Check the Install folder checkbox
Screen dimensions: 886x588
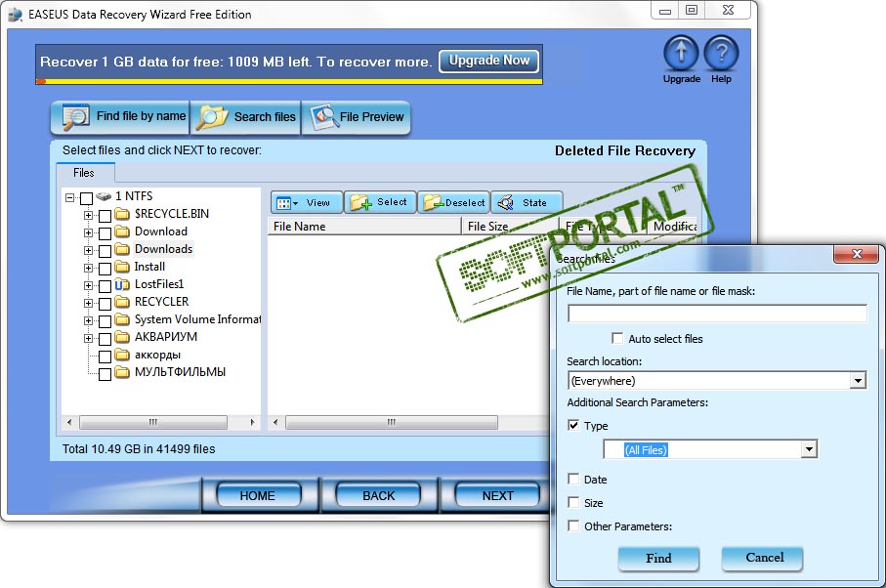105,269
